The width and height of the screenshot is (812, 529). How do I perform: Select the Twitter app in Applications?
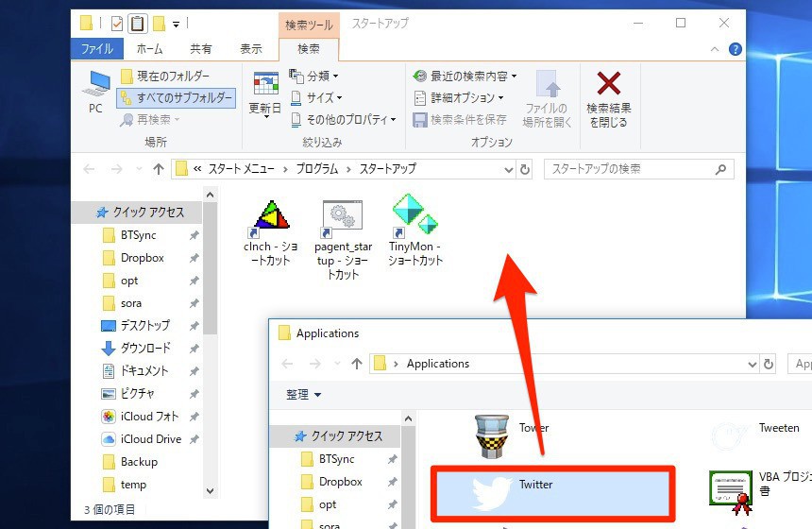(x=553, y=493)
